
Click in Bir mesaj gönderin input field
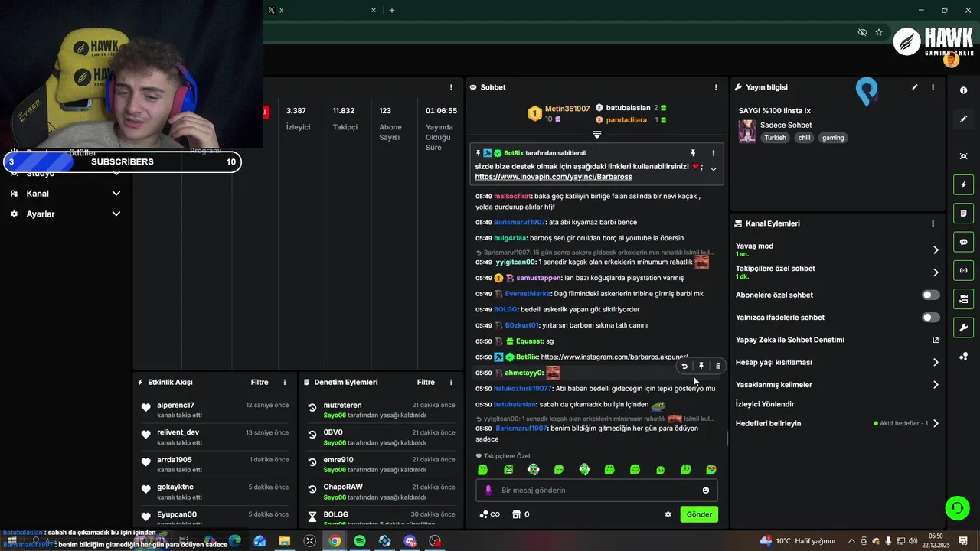tap(596, 491)
